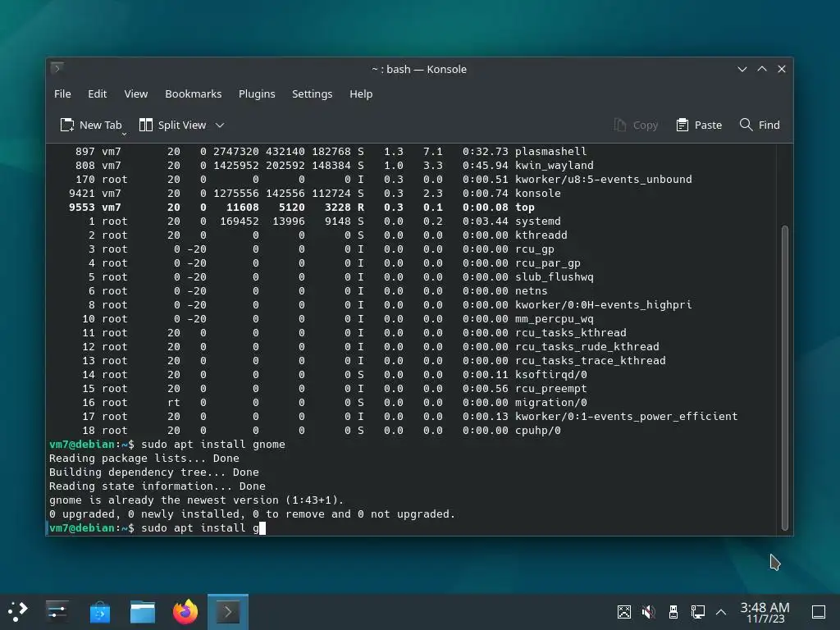This screenshot has height=630, width=840.
Task: Click the mm_percpu_wq process name
Action: 554,319
